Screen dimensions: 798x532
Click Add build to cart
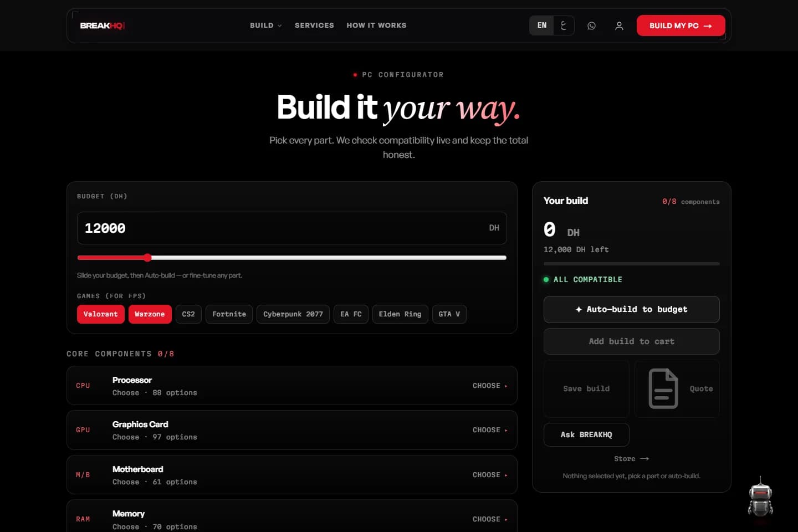pyautogui.click(x=631, y=341)
